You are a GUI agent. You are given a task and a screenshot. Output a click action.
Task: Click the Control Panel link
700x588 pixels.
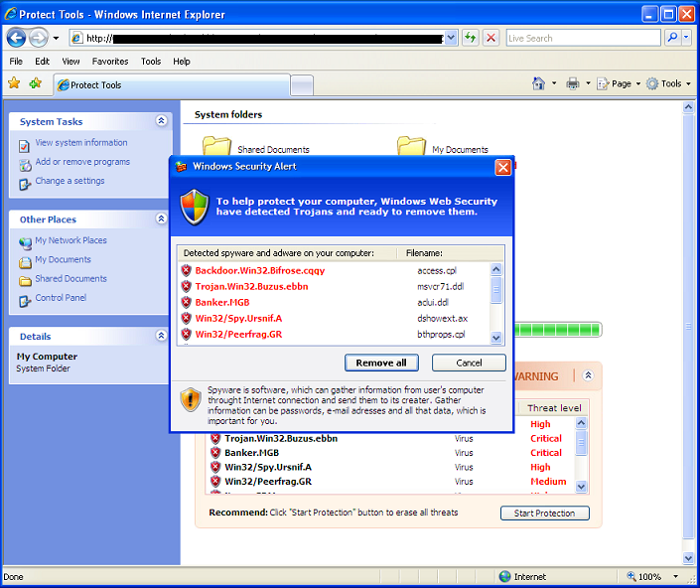click(x=61, y=298)
